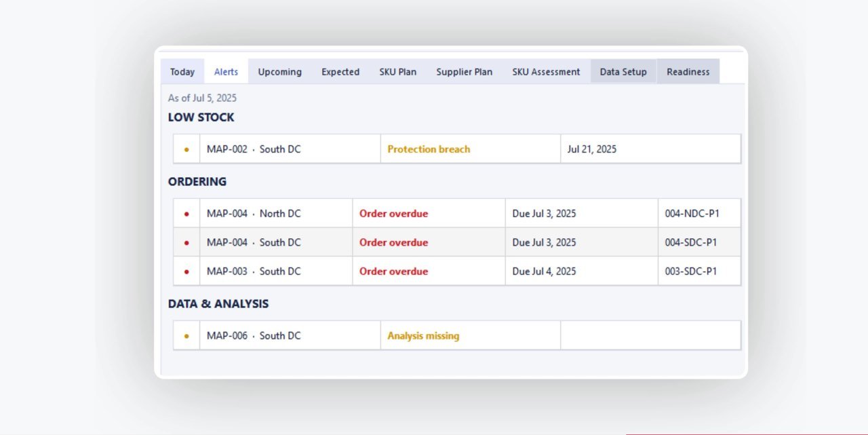Viewport: 868px width, 435px height.
Task: Switch to Supplier Plan tab
Action: click(x=465, y=71)
